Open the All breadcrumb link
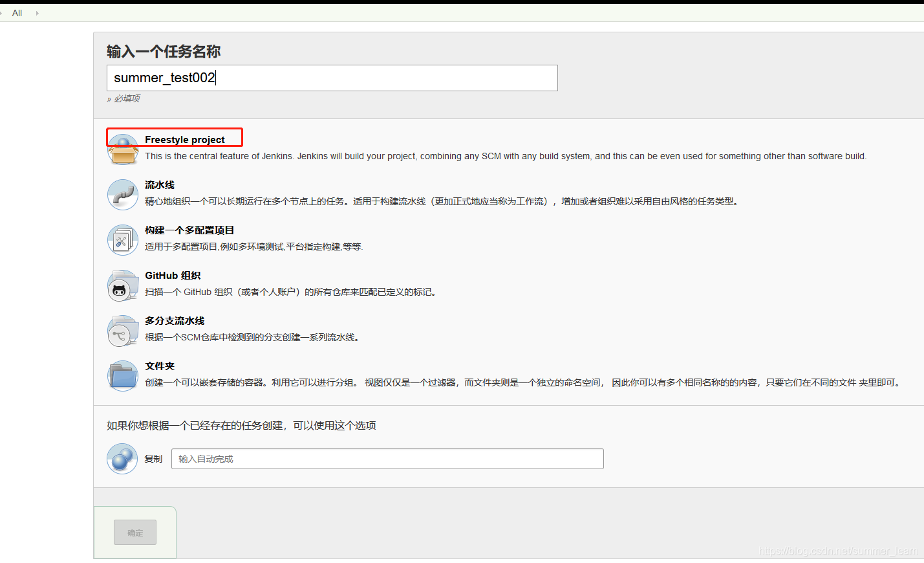 pos(17,13)
